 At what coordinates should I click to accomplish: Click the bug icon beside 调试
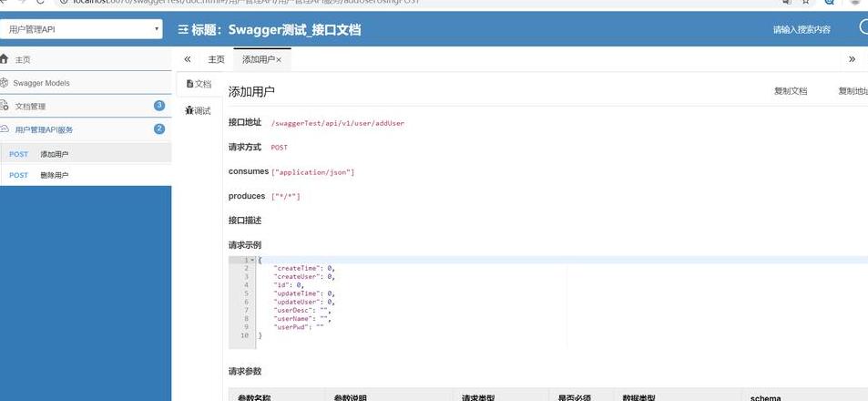(189, 110)
